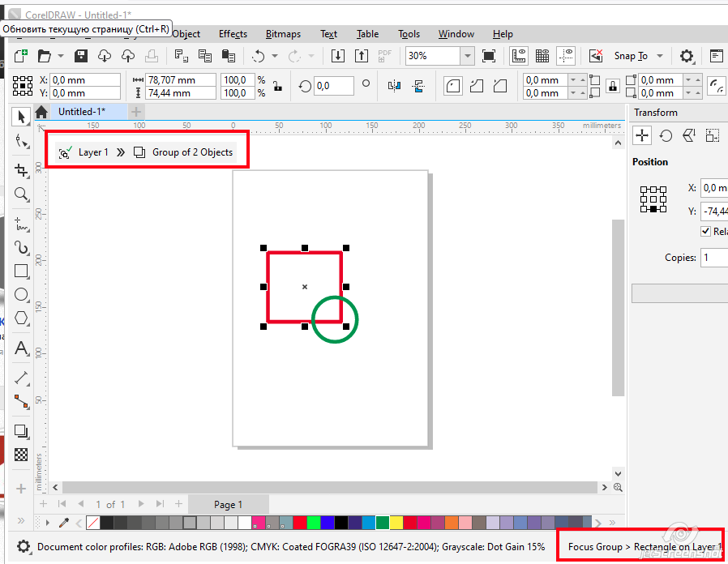Expand the toolbox overflow chevrons
728x564 pixels.
click(x=21, y=520)
